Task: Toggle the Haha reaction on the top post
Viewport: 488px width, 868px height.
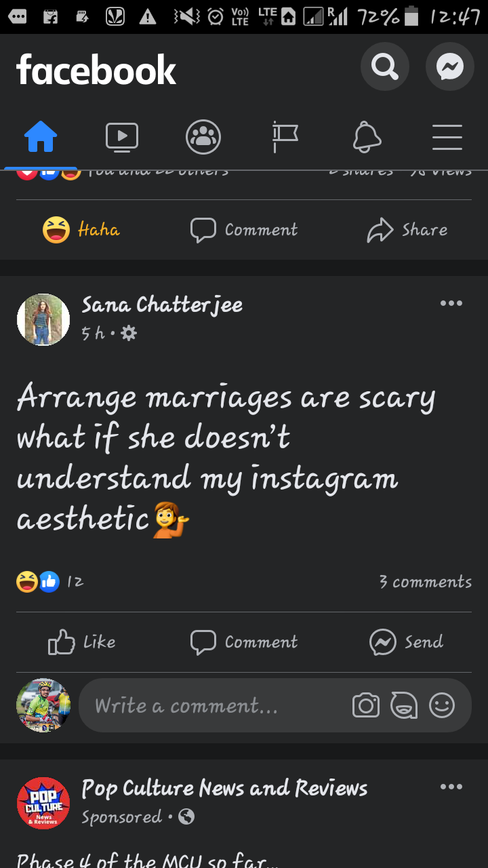Action: click(x=81, y=230)
